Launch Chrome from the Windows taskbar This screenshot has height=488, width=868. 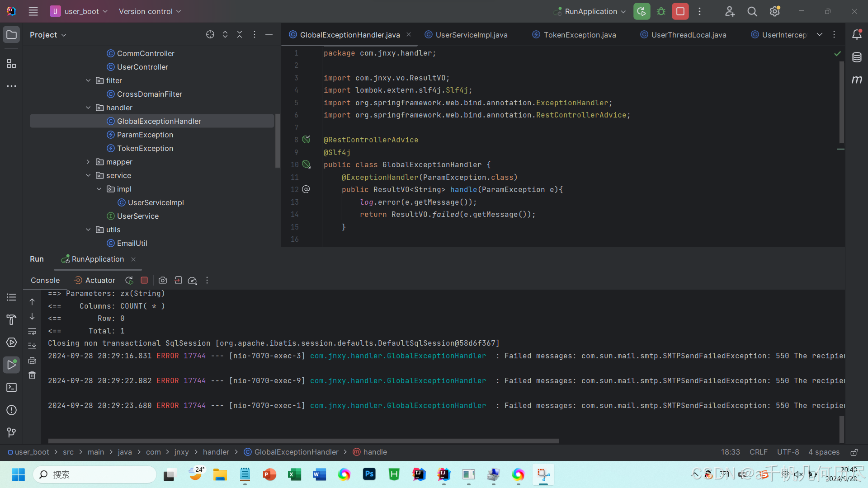(x=344, y=475)
